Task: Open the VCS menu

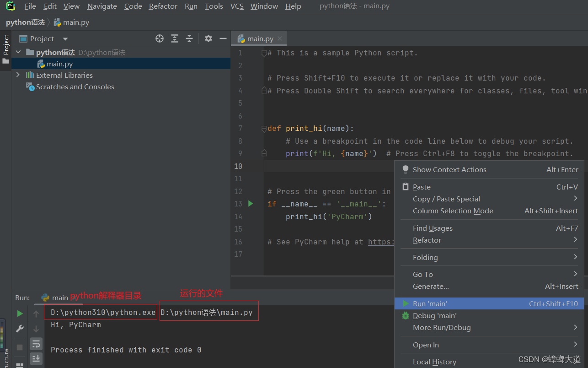Action: 237,6
